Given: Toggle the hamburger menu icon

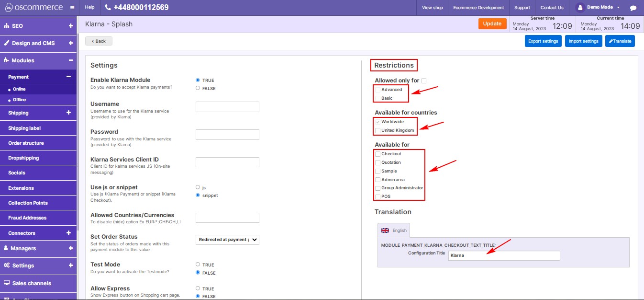Looking at the screenshot, I should [72, 8].
